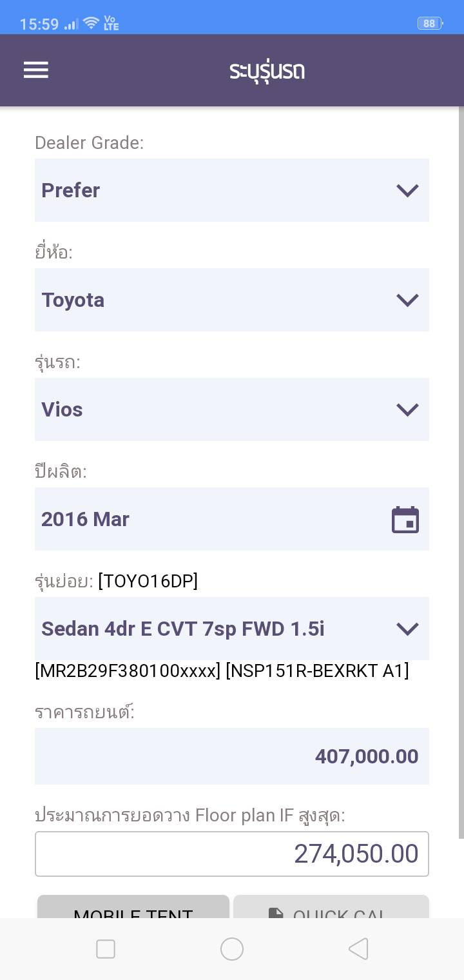This screenshot has height=980, width=464.
Task: Expand the Vios car model dropdown
Action: [232, 409]
